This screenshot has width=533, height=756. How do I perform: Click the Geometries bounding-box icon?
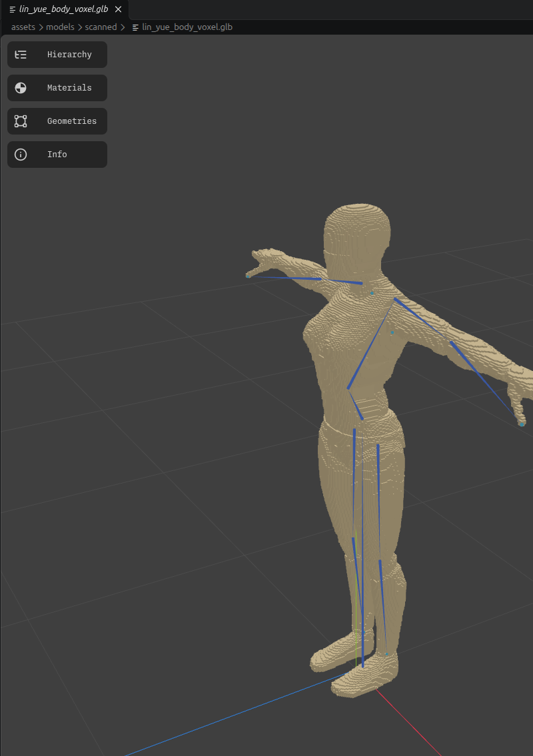point(21,121)
